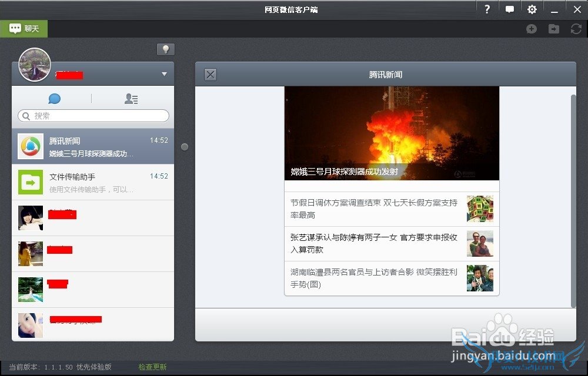Open chat with white dress on grass avatar
This screenshot has width=588, height=376.
[x=93, y=290]
